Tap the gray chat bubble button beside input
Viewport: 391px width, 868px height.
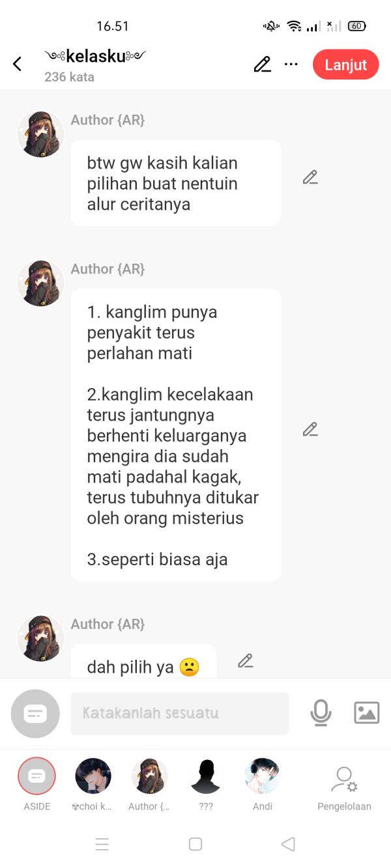click(x=35, y=714)
